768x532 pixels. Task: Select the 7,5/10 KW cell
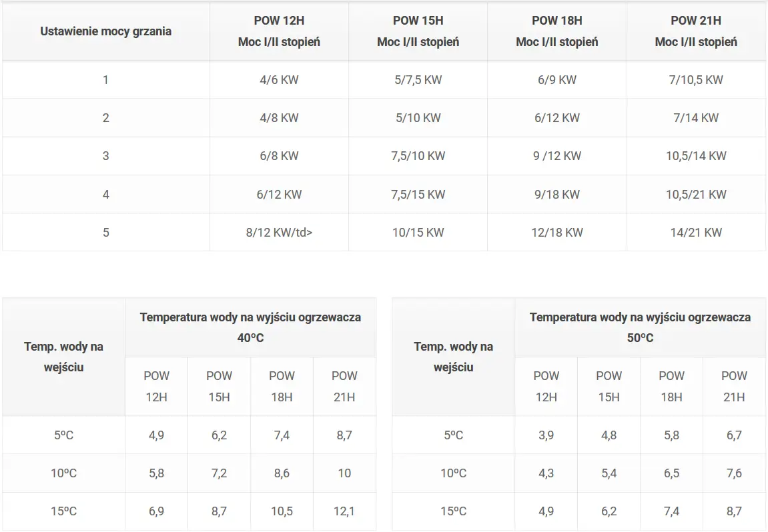(x=418, y=156)
